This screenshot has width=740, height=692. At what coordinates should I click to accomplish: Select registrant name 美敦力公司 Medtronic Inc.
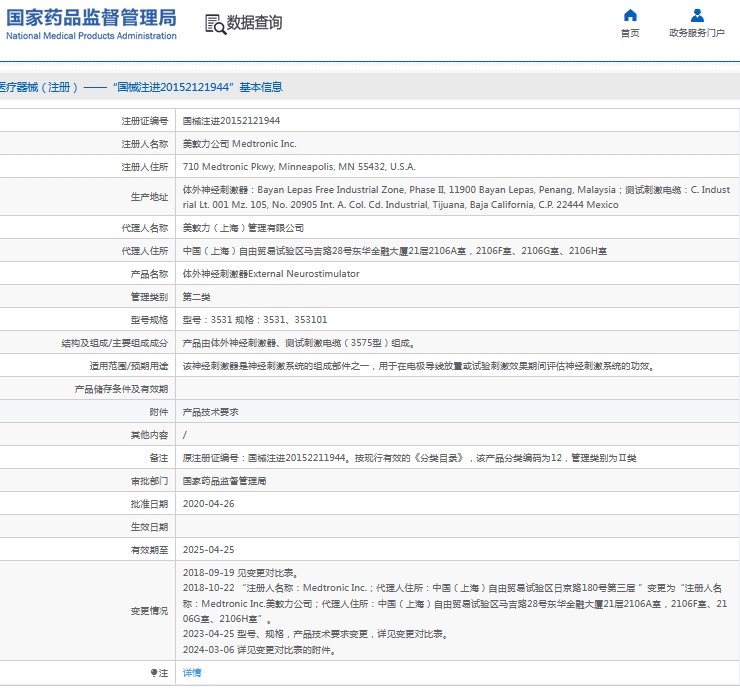tap(239, 143)
